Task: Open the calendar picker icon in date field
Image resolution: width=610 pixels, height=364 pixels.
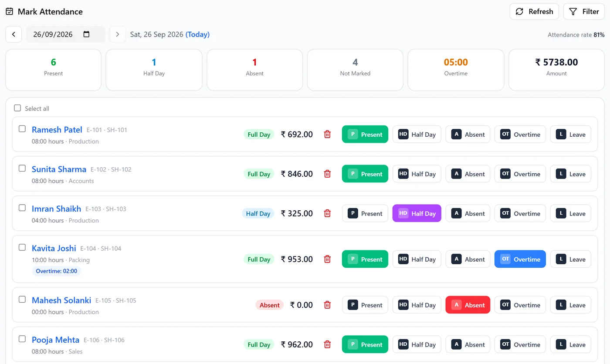Action: 86,34
